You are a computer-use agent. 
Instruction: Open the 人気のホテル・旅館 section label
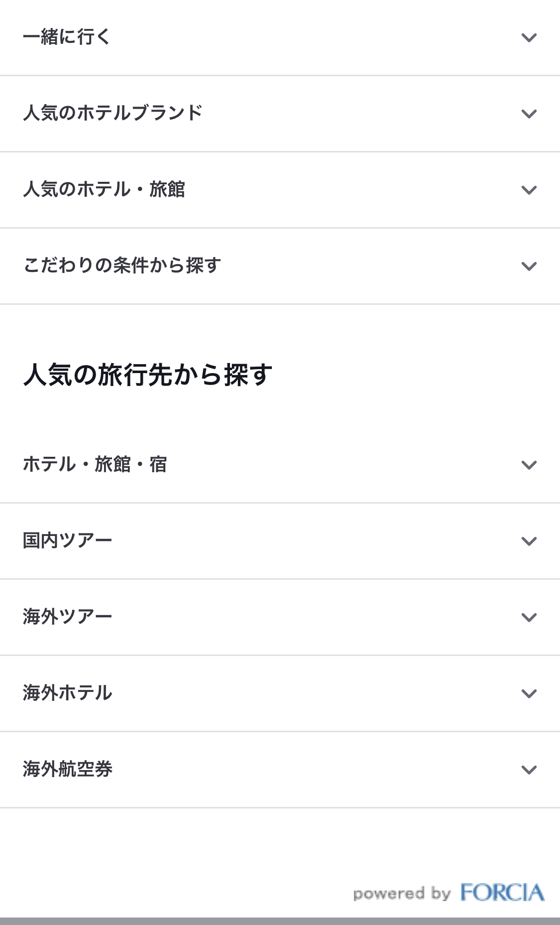coord(104,189)
